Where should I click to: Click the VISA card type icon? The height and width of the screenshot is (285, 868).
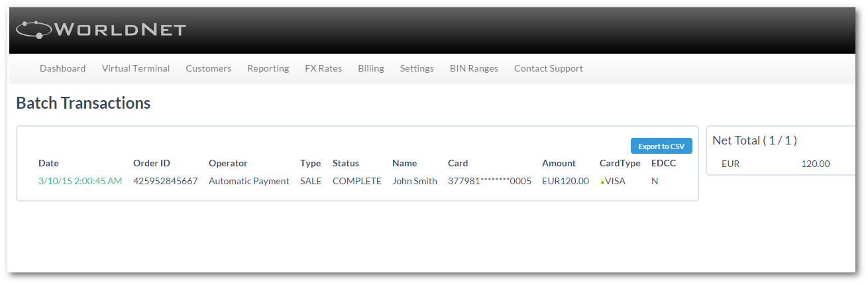(x=602, y=181)
